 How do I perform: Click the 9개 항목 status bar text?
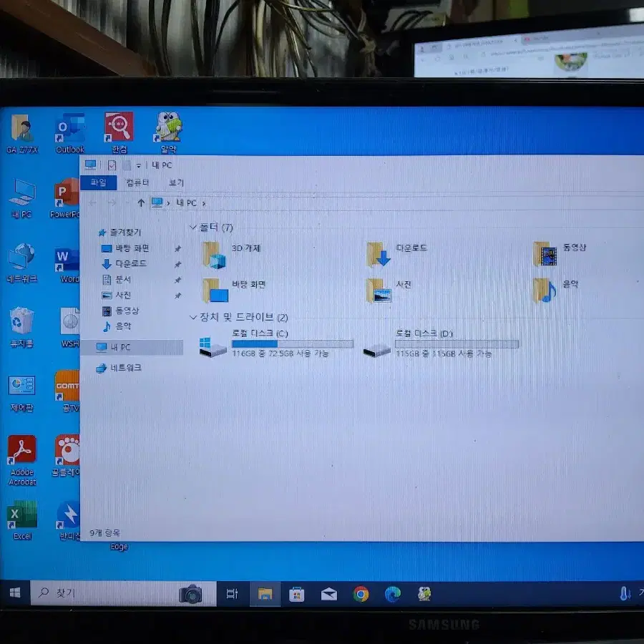click(x=105, y=532)
